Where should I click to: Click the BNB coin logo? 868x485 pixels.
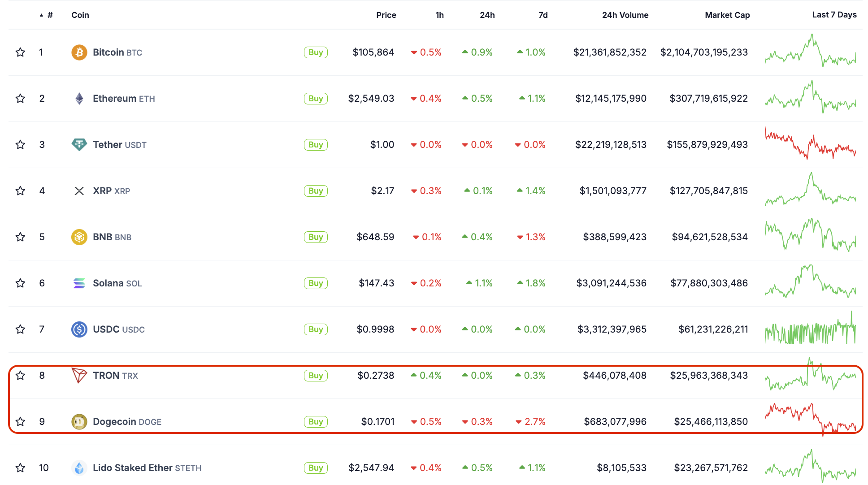79,237
